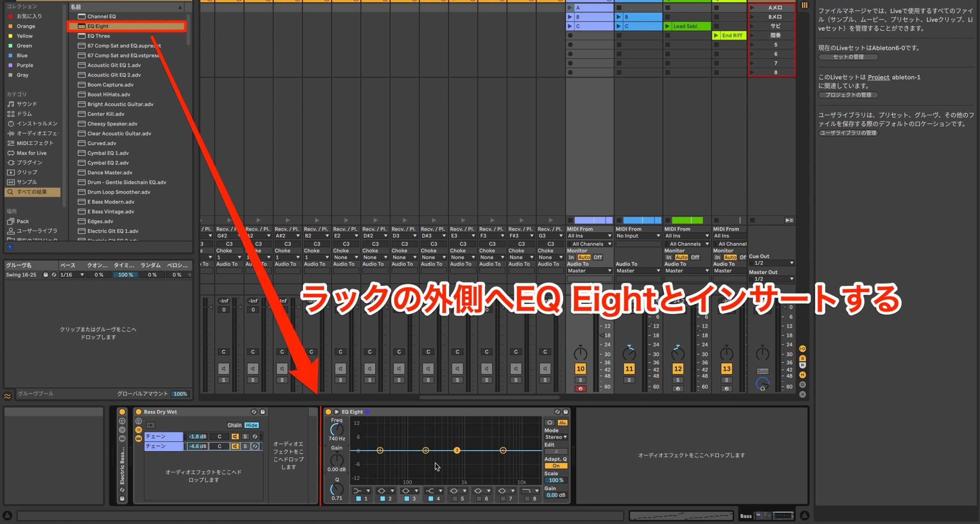980x524 pixels.
Task: Click Manage Set (セットの管理) button
Action: (848, 57)
